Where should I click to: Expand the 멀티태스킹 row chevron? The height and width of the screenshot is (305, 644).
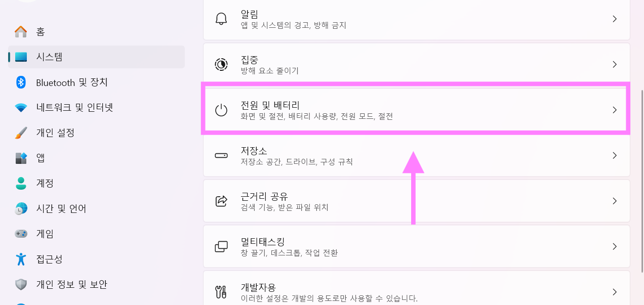pos(615,246)
